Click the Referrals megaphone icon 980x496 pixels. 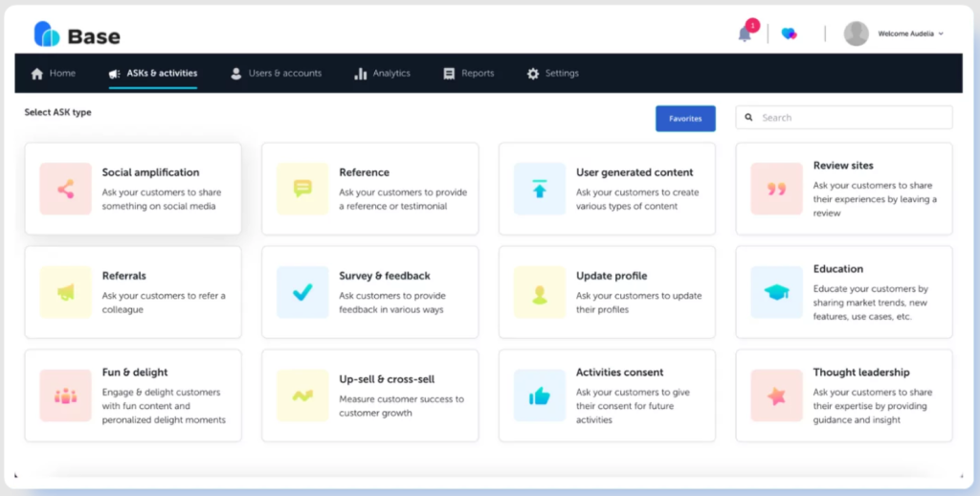[x=66, y=292]
